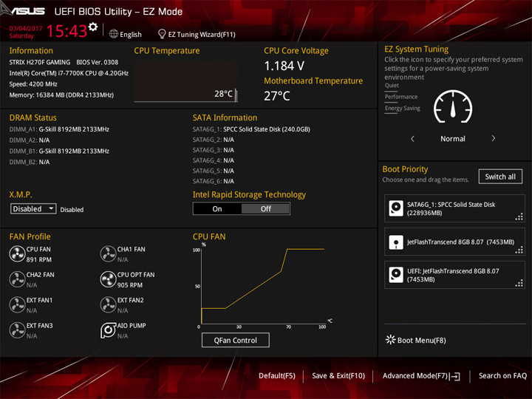This screenshot has height=399, width=532.
Task: Click the Advanced Mode exit arrow icon
Action: click(455, 376)
